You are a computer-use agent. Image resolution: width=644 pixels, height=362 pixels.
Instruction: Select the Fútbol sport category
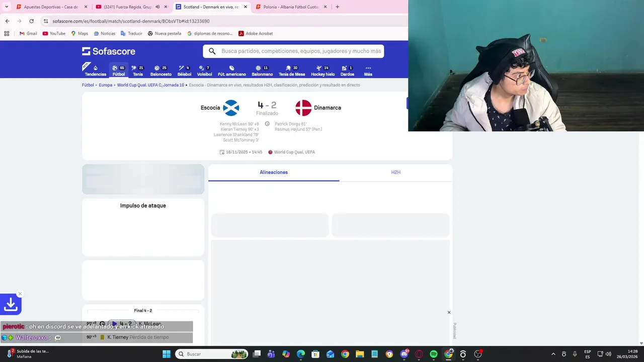[x=119, y=71]
